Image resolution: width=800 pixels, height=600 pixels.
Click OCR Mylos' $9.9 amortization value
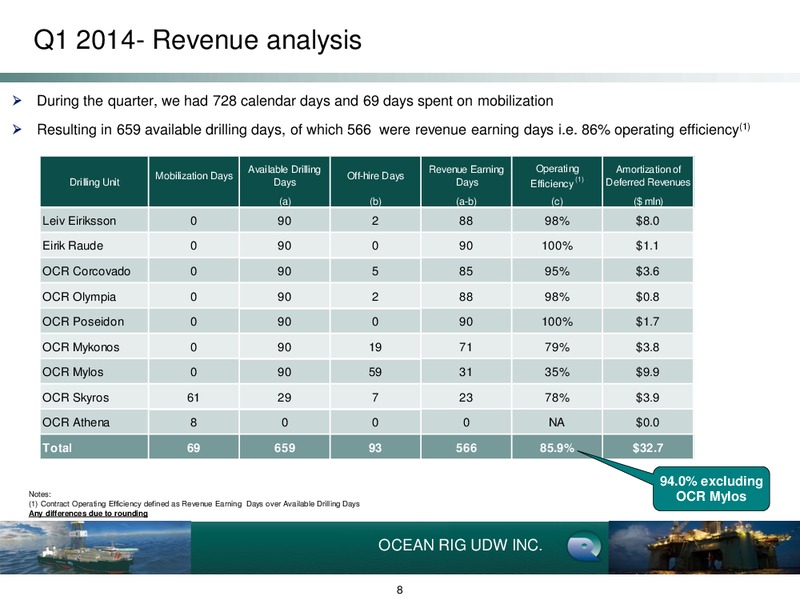[x=647, y=372]
